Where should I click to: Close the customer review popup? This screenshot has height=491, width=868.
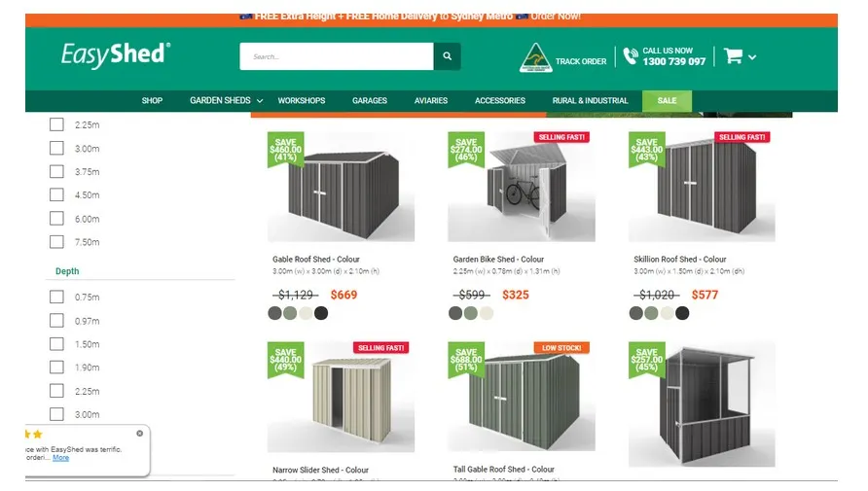click(139, 434)
